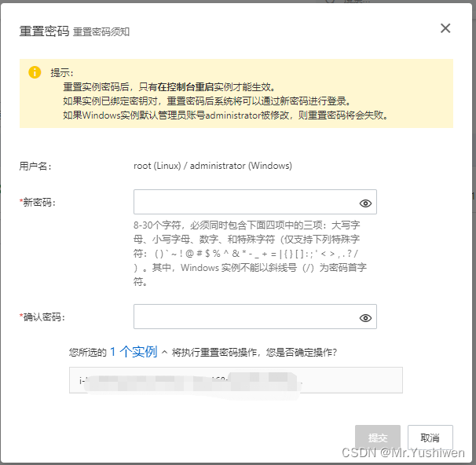Click the 确认密码 field label

point(43,317)
